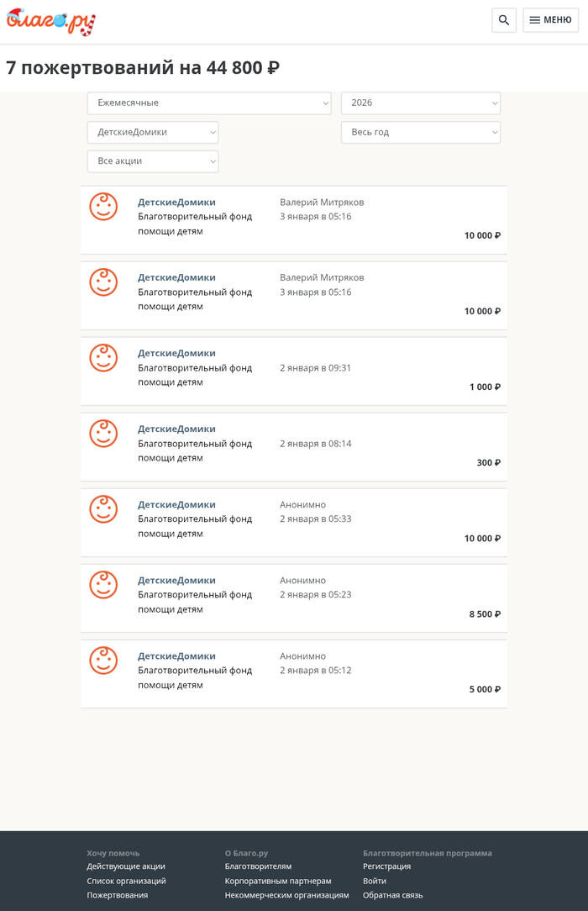Open the Весь год period dropdown
588x911 pixels.
420,132
